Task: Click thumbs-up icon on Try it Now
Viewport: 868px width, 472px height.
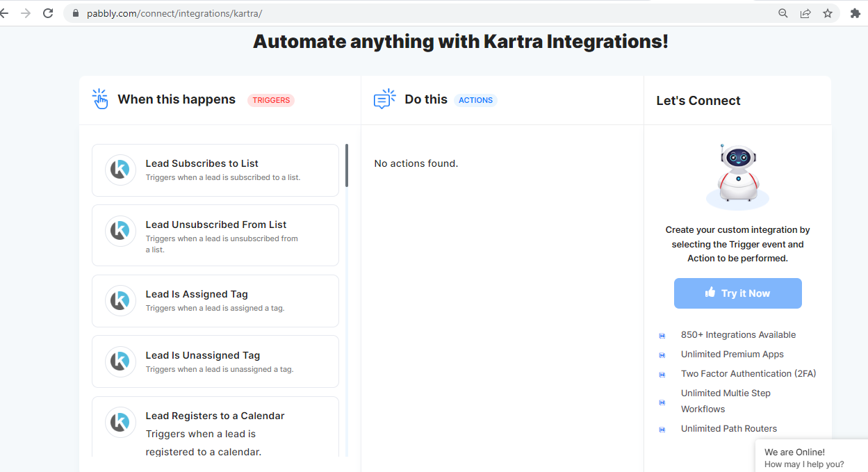Action: [710, 293]
